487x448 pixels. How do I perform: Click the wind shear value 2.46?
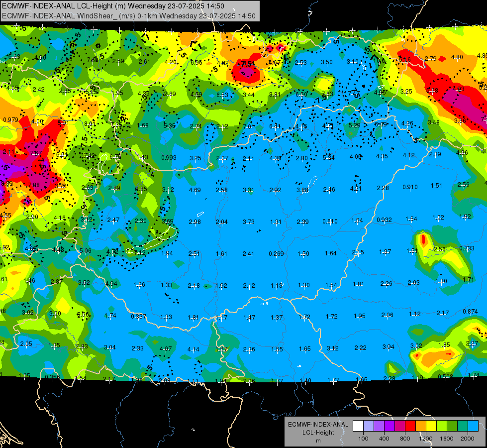point(329,189)
